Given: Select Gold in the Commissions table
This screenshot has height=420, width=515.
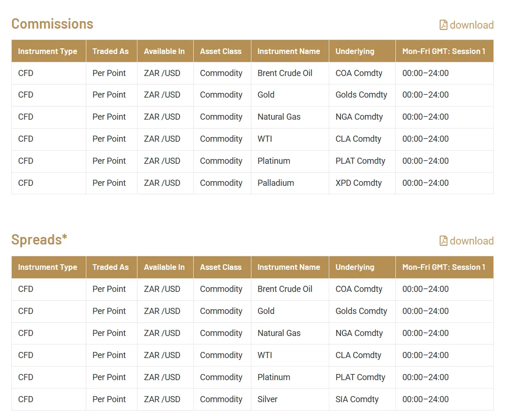Looking at the screenshot, I should 266,95.
